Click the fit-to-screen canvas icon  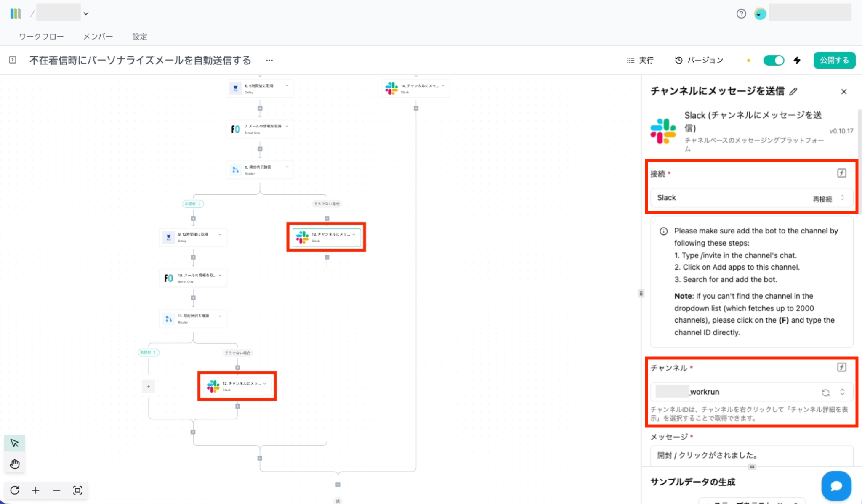(77, 490)
